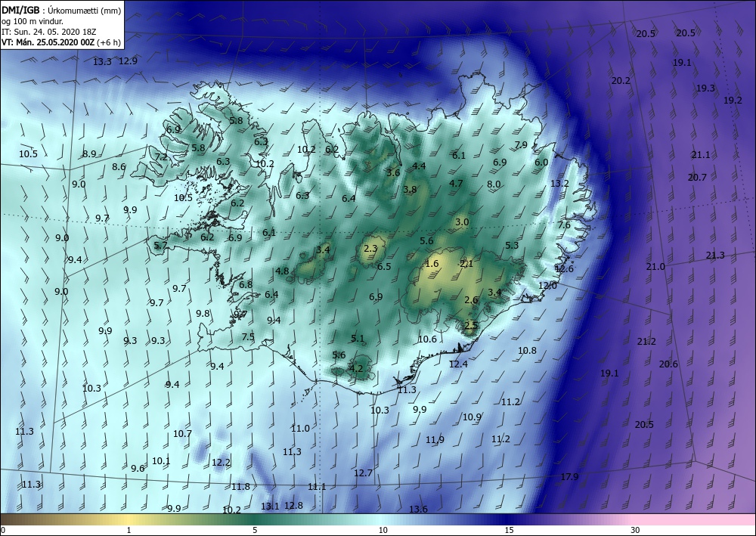Click the map value 13.2
Image resolution: width=756 pixels, height=536 pixels.
[559, 183]
